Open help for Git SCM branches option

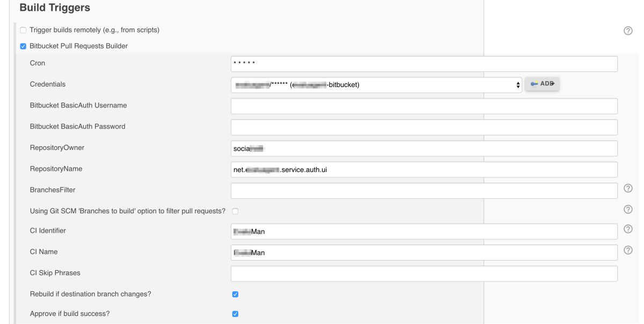coord(628,209)
